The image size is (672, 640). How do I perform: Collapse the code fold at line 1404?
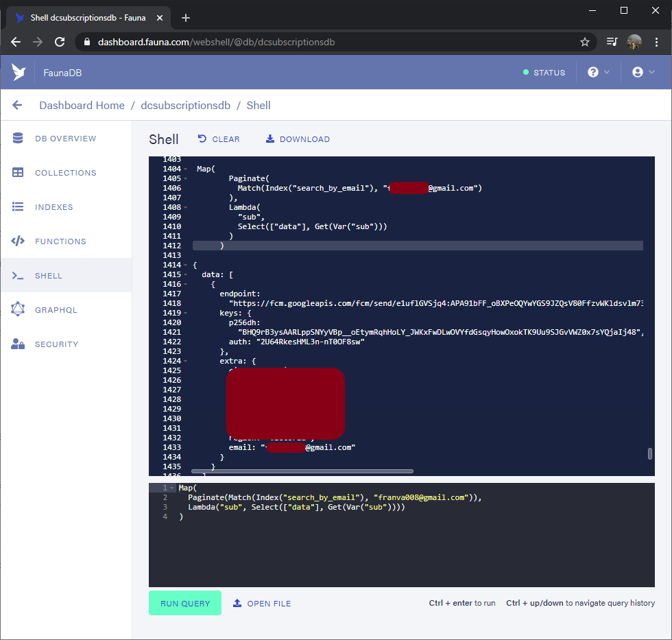186,169
